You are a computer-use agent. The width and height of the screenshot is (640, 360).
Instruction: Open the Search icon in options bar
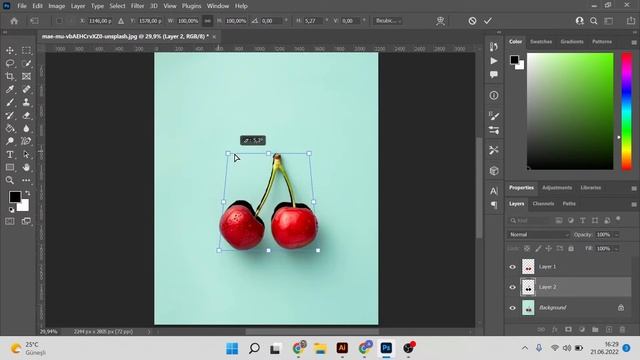(x=593, y=21)
